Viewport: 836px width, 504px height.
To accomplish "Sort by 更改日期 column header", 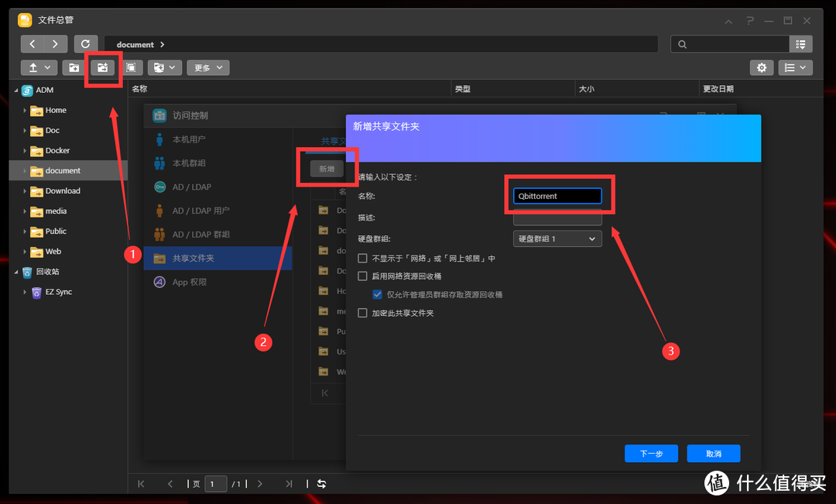I will click(718, 89).
